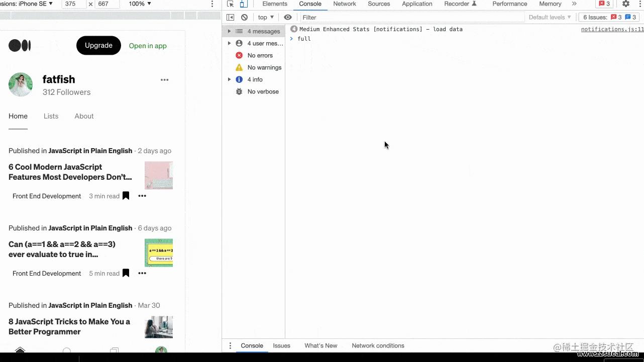Click the Open in app link

point(148,46)
